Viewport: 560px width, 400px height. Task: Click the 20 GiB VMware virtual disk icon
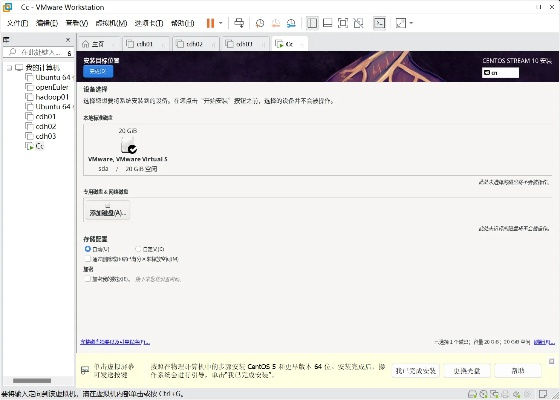tap(129, 145)
